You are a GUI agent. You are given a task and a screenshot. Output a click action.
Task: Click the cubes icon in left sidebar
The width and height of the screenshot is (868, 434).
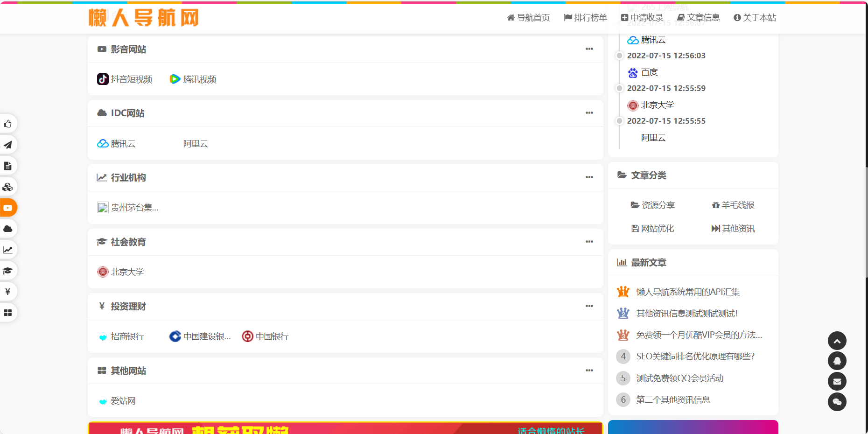(x=8, y=187)
